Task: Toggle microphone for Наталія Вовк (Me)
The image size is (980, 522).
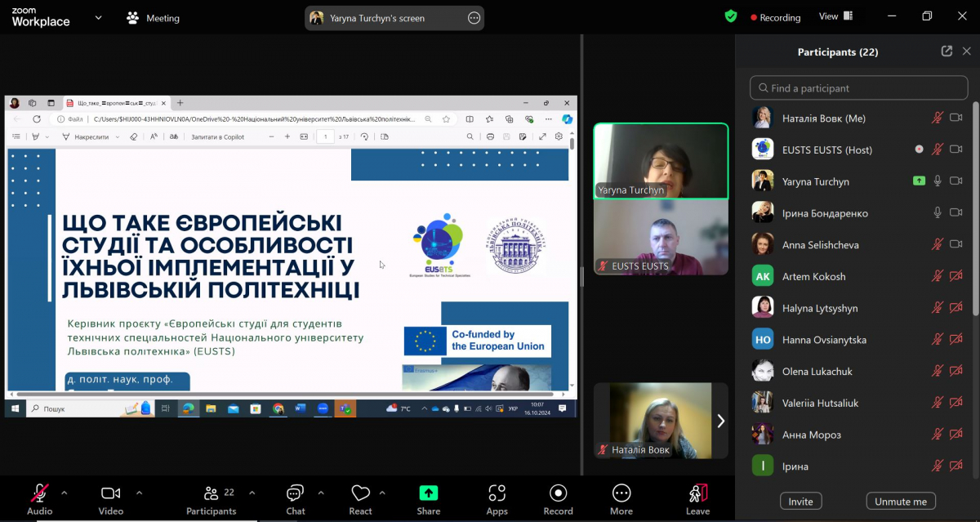Action: coord(938,118)
